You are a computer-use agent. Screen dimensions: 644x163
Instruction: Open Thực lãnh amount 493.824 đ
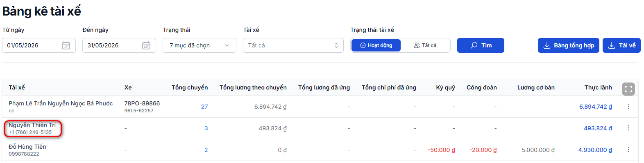[x=598, y=128]
